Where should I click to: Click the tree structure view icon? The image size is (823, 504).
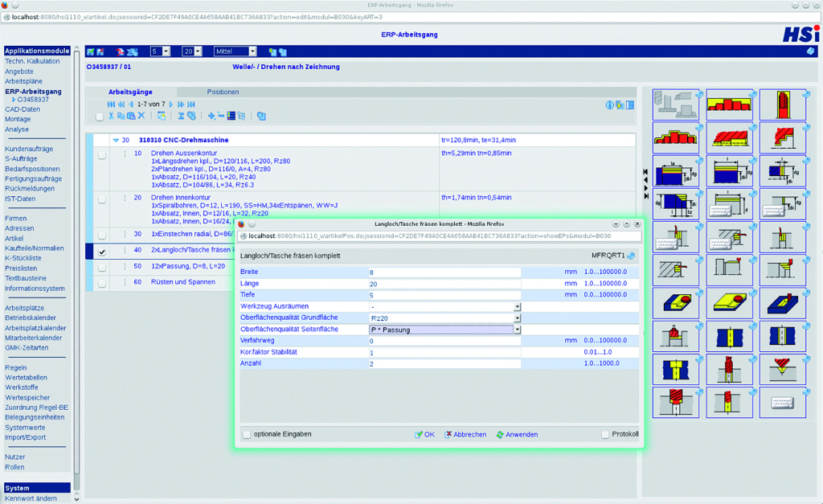[241, 116]
